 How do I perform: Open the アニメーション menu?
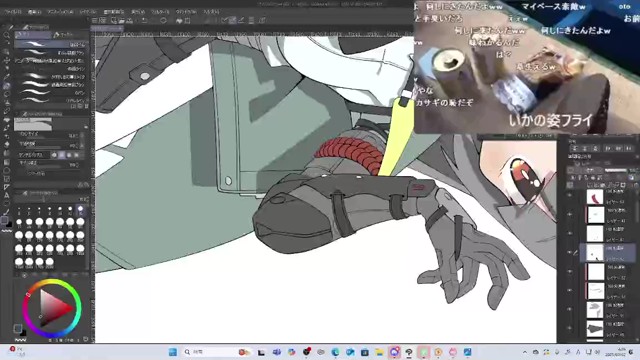pos(60,12)
